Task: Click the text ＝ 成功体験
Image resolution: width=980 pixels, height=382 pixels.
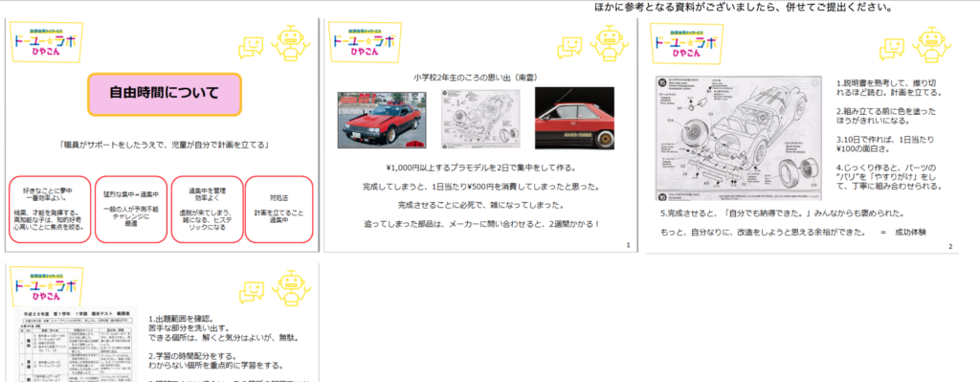Action: (x=903, y=233)
